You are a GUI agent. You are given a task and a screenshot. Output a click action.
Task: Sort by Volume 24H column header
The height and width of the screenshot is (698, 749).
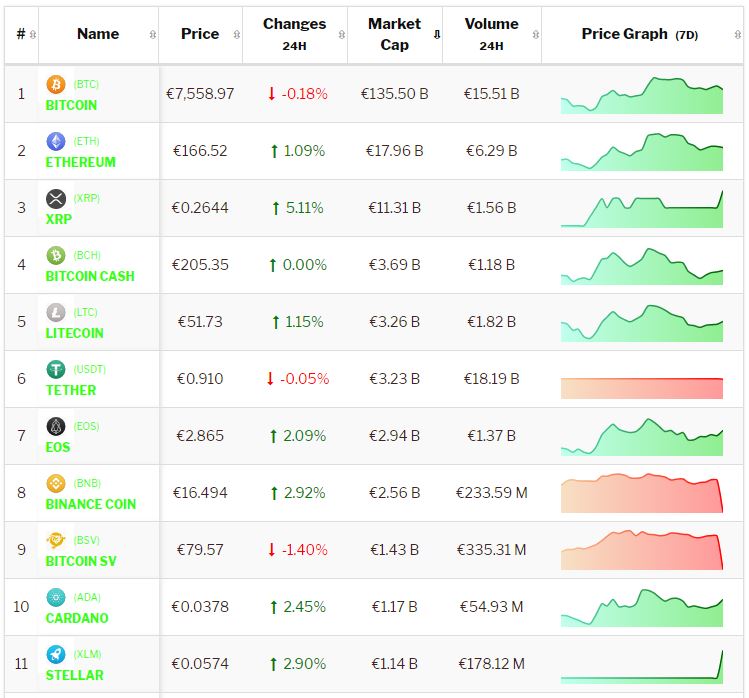tap(491, 34)
